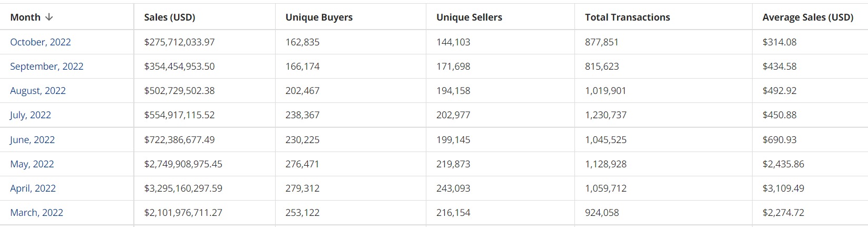Select the 279,312 unique buyers cell
The width and height of the screenshot is (868, 227).
pos(350,188)
